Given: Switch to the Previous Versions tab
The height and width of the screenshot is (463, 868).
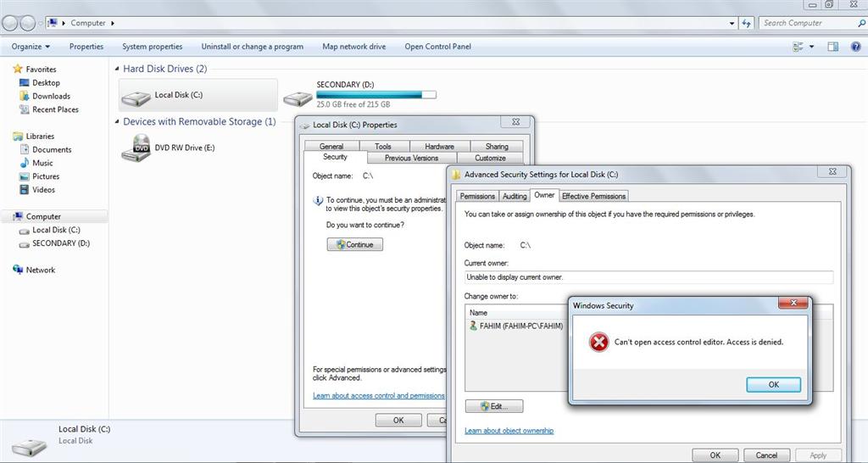Looking at the screenshot, I should [x=411, y=158].
